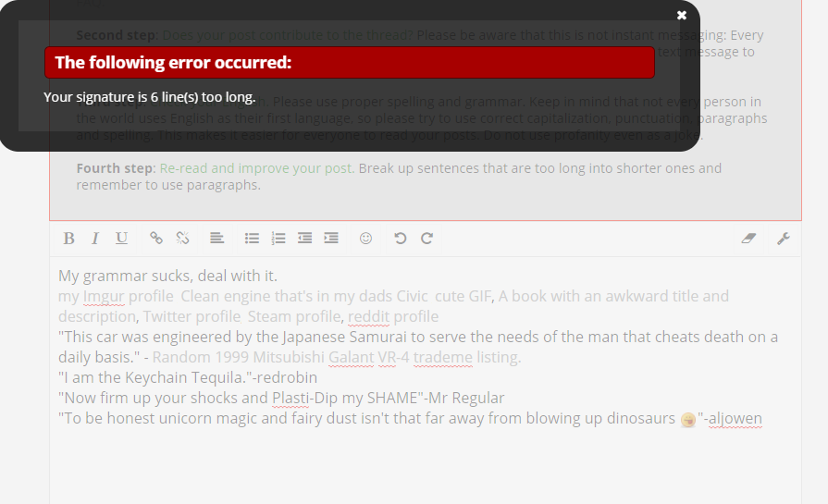This screenshot has width=828, height=504.
Task: Toggle italic formatting in the editor
Action: pyautogui.click(x=95, y=239)
